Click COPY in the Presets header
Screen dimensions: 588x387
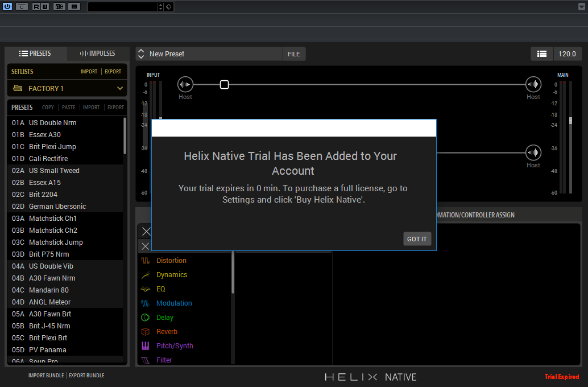[x=48, y=108]
